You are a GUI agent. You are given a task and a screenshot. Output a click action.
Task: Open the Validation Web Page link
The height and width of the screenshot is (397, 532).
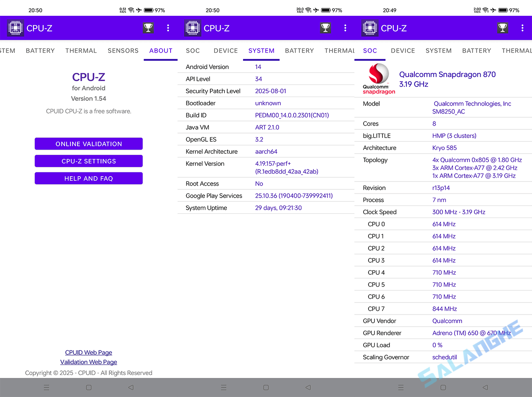89,362
